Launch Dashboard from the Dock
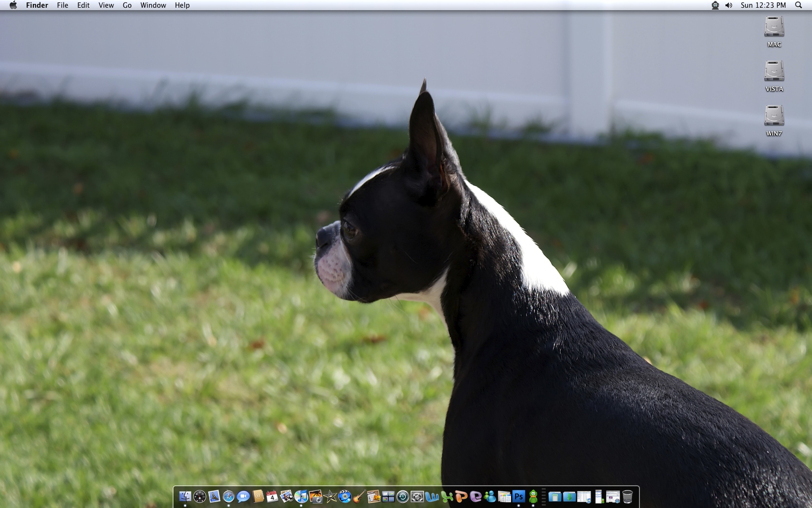This screenshot has height=508, width=812. coord(200,496)
